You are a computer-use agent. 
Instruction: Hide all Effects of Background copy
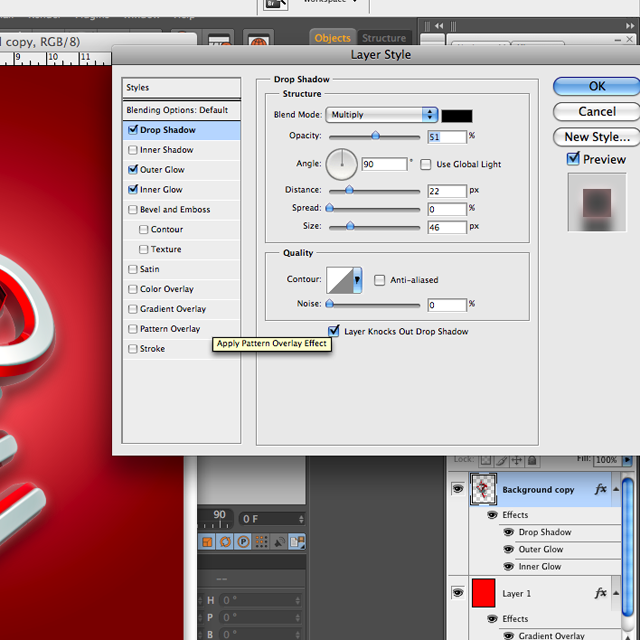492,515
